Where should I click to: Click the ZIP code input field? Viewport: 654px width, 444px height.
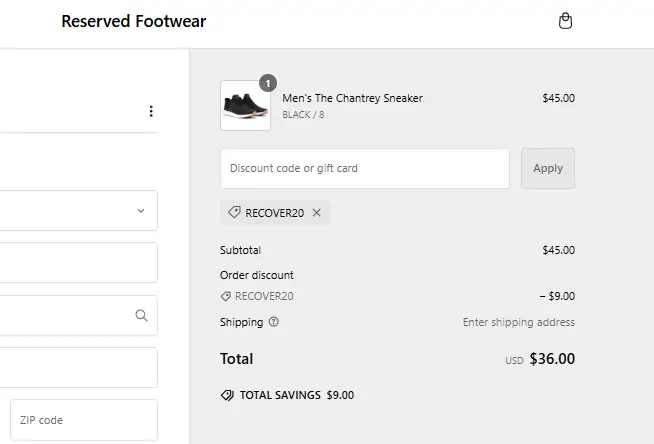pyautogui.click(x=84, y=420)
